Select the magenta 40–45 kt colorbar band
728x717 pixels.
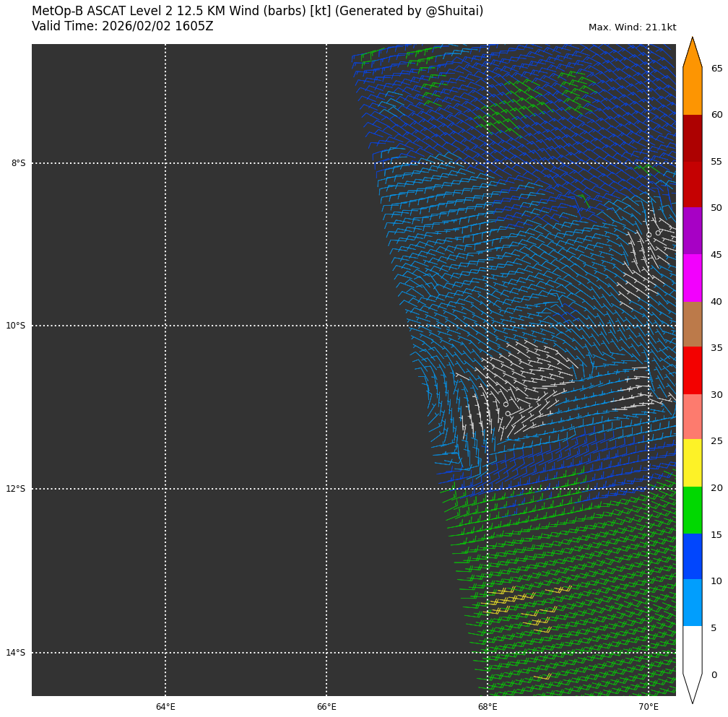[x=692, y=277]
